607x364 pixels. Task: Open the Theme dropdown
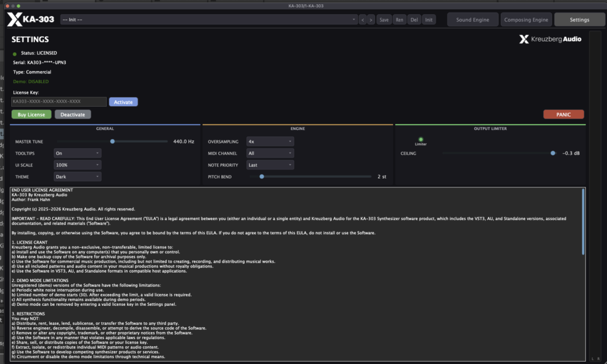pyautogui.click(x=78, y=177)
